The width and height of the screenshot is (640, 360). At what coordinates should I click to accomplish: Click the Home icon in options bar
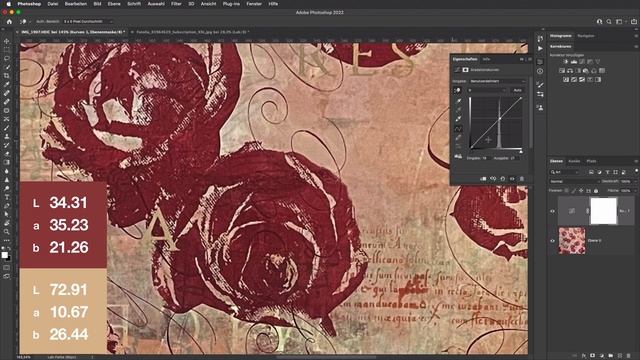9,22
